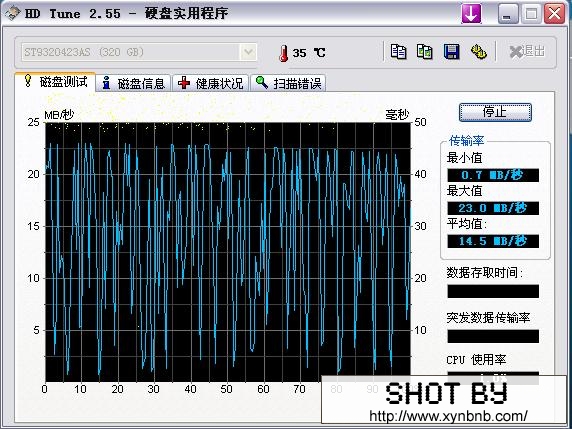Open the options tools icon

tap(479, 52)
